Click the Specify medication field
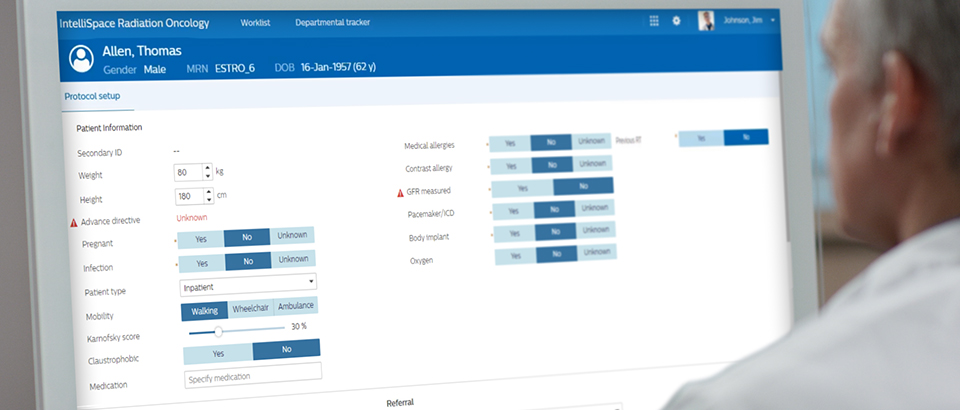The height and width of the screenshot is (410, 960). coord(253,375)
